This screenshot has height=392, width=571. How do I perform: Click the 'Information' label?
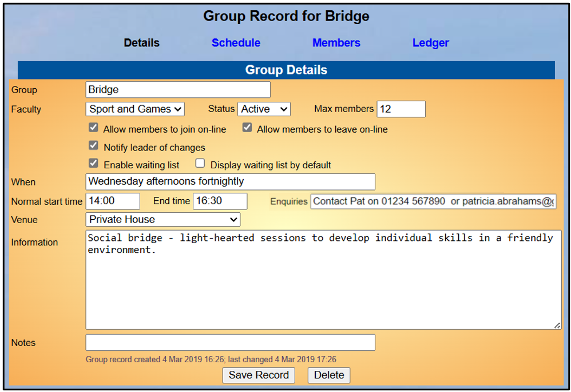tap(34, 242)
